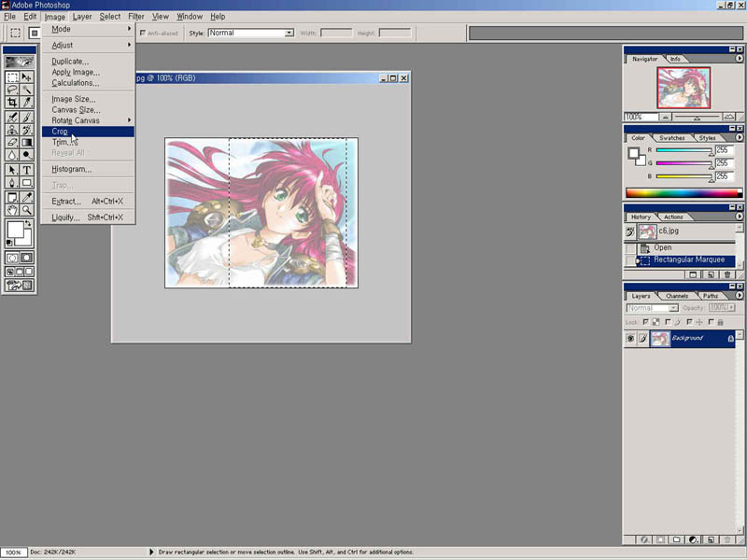Choose Image Size from the Image menu
Screen dimensions: 747x560
(88, 99)
